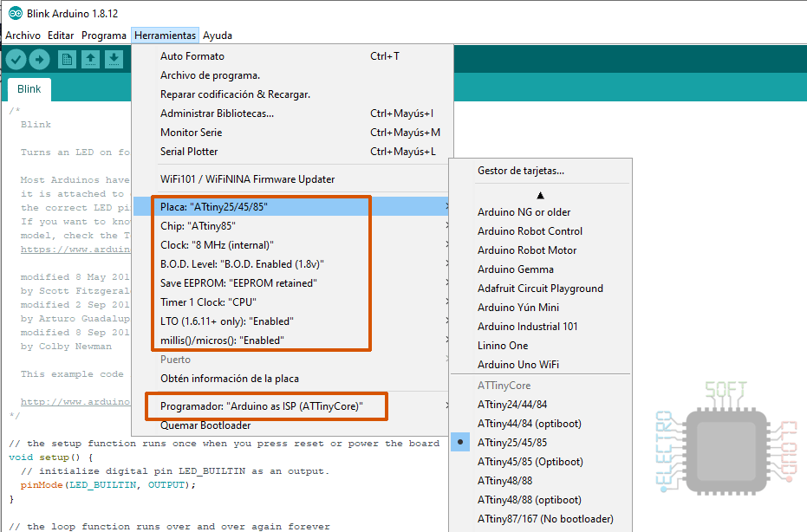Select Arduino Robot Control board
The width and height of the screenshot is (807, 532).
[541, 231]
